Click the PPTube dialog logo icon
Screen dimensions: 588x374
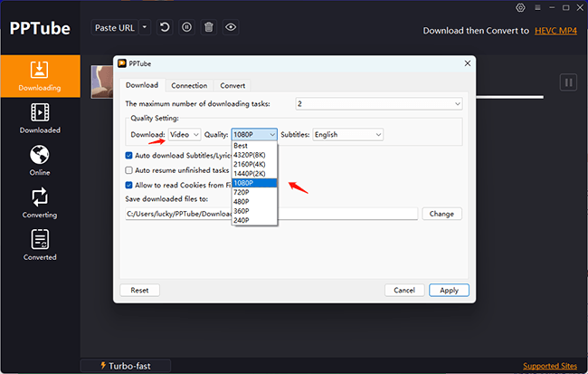click(x=122, y=63)
